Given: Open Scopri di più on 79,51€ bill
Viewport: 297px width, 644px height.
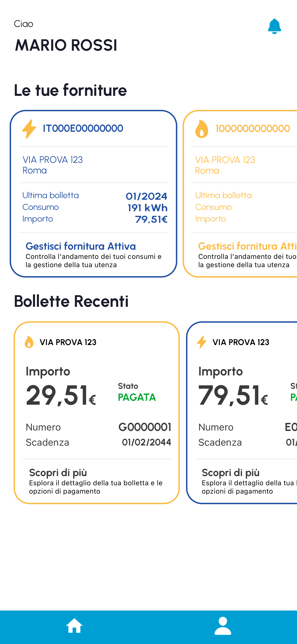Looking at the screenshot, I should [x=230, y=472].
